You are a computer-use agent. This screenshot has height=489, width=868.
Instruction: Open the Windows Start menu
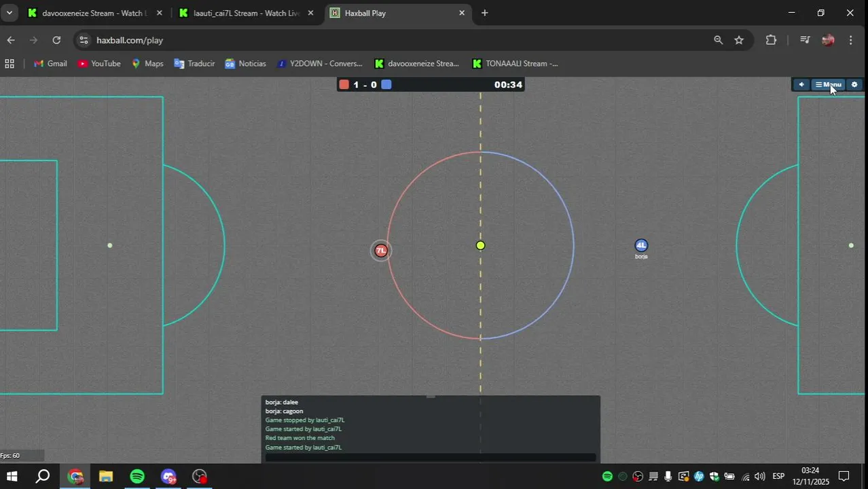pos(11,476)
